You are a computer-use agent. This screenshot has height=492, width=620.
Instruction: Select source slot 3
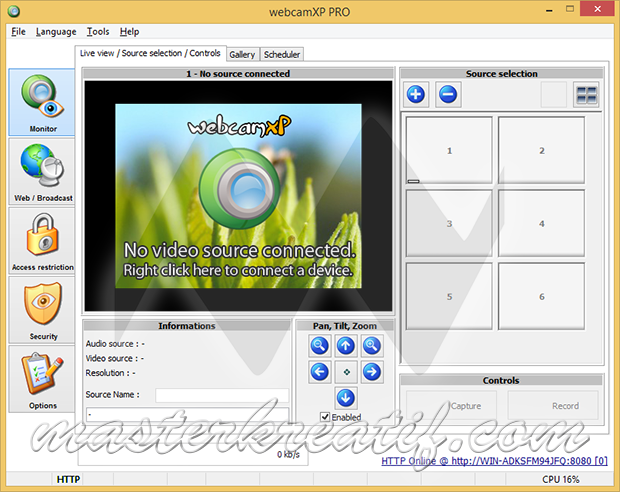click(x=449, y=223)
